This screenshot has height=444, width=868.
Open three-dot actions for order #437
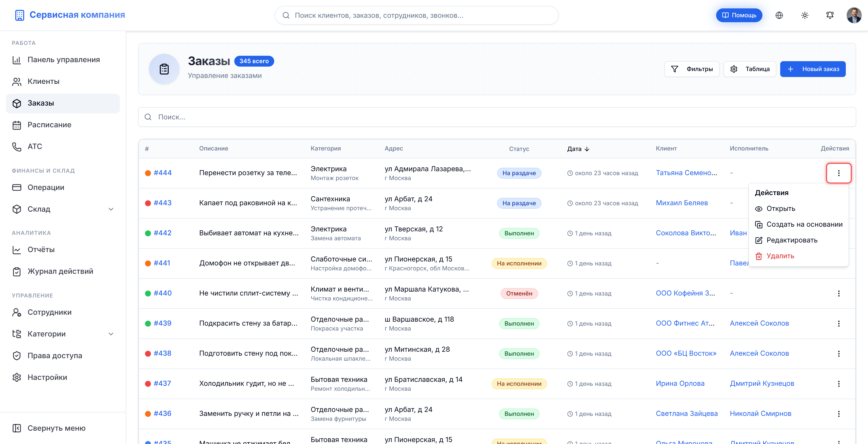click(839, 384)
